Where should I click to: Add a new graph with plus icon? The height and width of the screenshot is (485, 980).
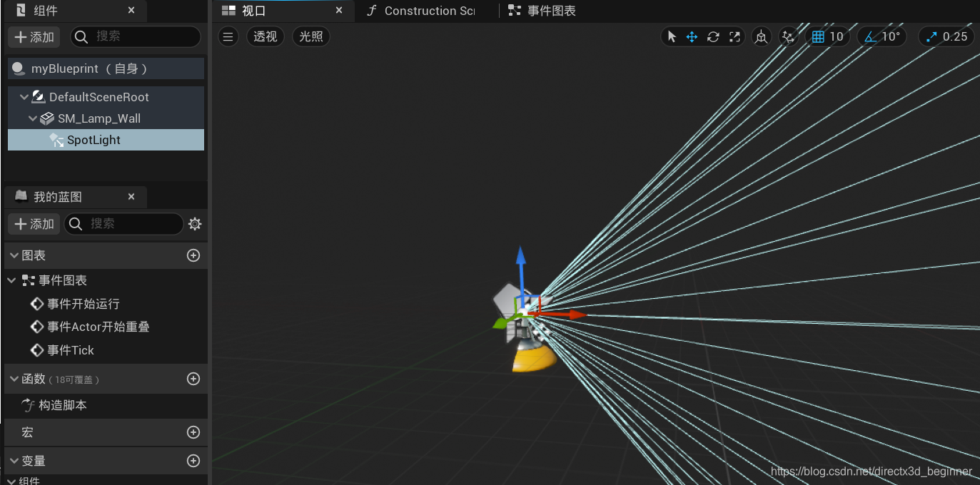coord(193,255)
